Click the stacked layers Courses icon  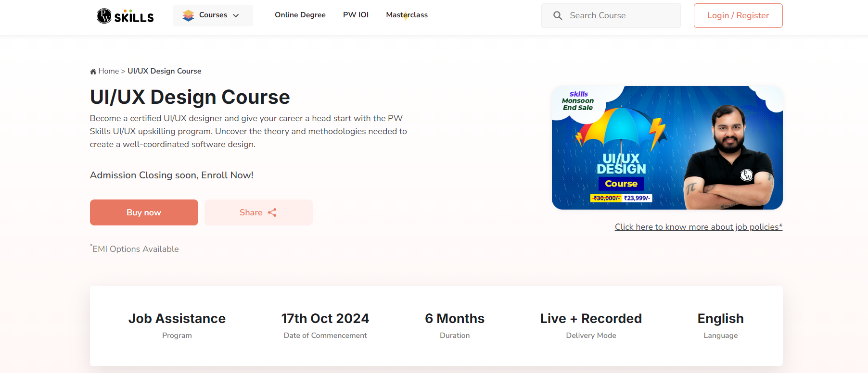pyautogui.click(x=188, y=15)
